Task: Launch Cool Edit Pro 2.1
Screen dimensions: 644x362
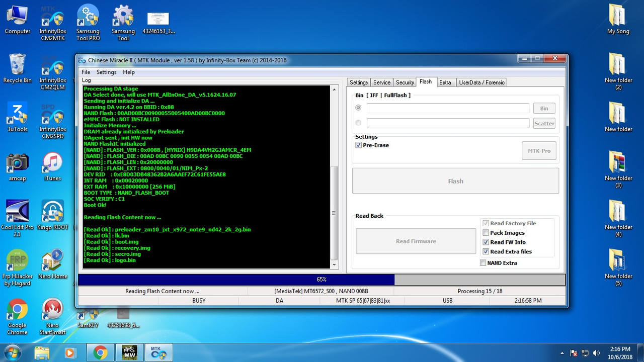Action: pos(17,219)
